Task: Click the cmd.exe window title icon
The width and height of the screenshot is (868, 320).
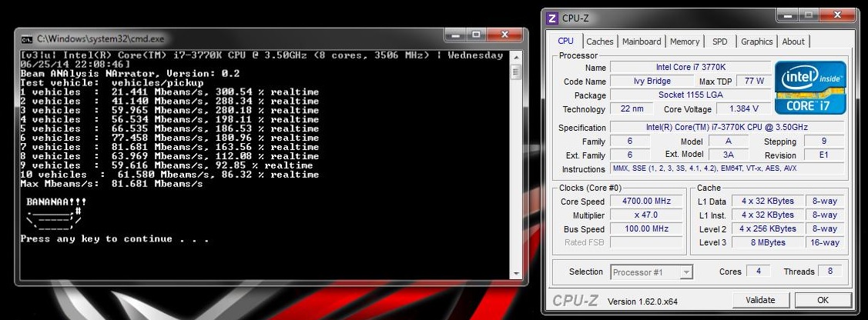Action: [26, 39]
